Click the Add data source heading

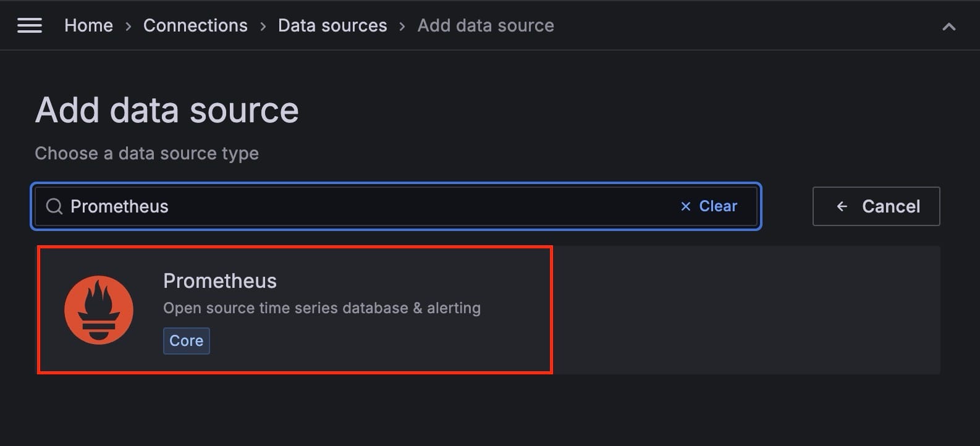click(167, 111)
